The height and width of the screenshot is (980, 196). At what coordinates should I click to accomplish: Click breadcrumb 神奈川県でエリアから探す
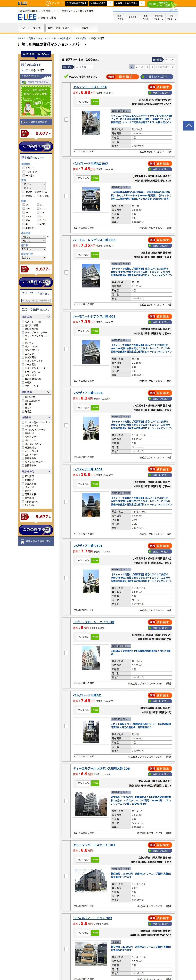click(x=73, y=38)
